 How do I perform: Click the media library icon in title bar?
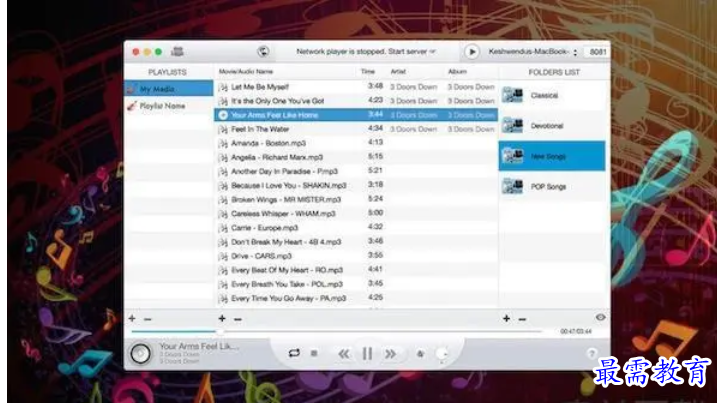click(177, 52)
